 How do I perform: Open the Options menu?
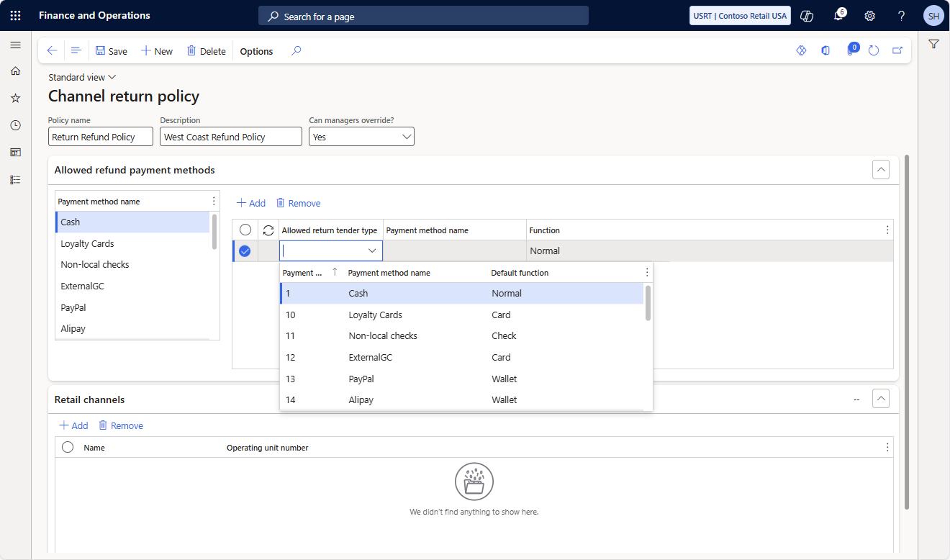click(255, 51)
